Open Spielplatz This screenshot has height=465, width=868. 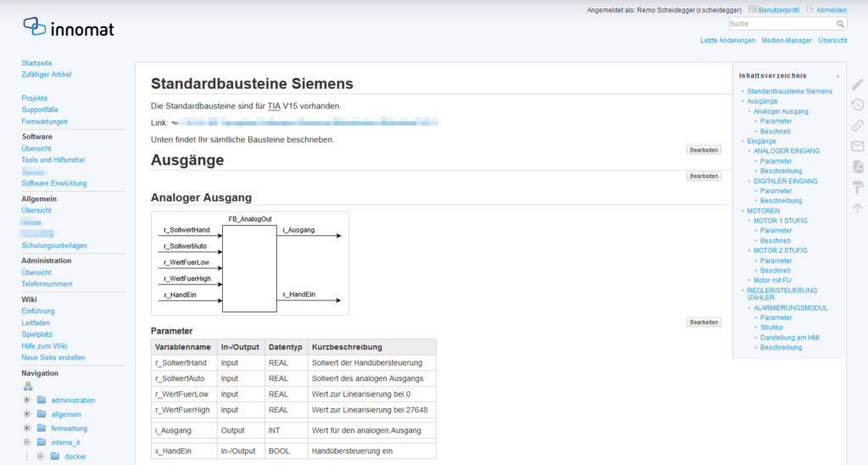click(x=37, y=334)
